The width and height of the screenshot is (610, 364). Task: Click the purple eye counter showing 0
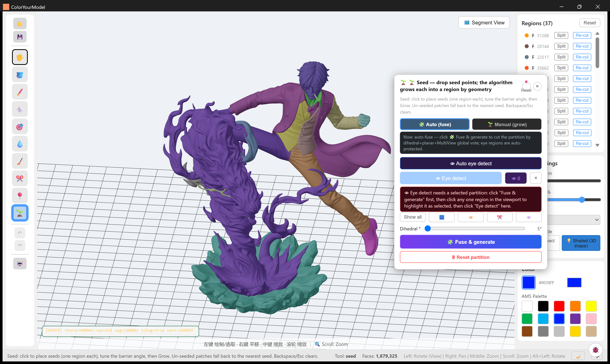(x=516, y=178)
